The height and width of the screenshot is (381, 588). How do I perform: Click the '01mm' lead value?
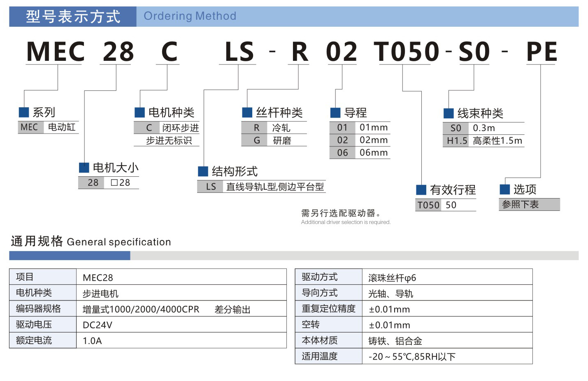[374, 127]
